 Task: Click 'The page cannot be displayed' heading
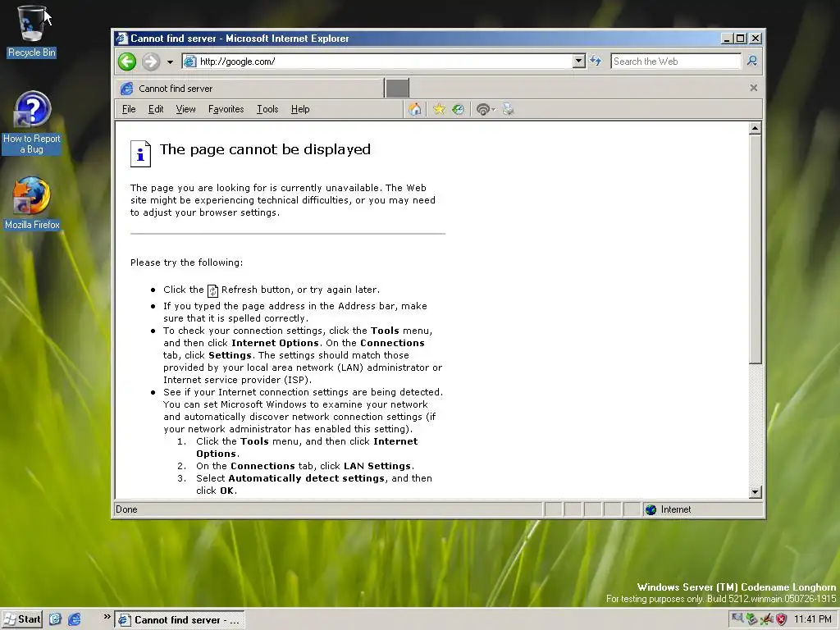265,149
